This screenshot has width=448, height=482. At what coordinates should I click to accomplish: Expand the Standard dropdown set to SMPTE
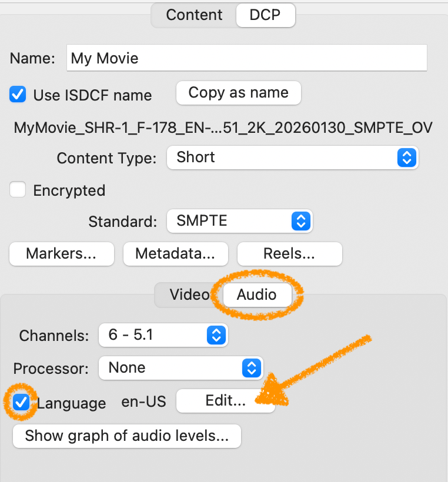click(239, 221)
